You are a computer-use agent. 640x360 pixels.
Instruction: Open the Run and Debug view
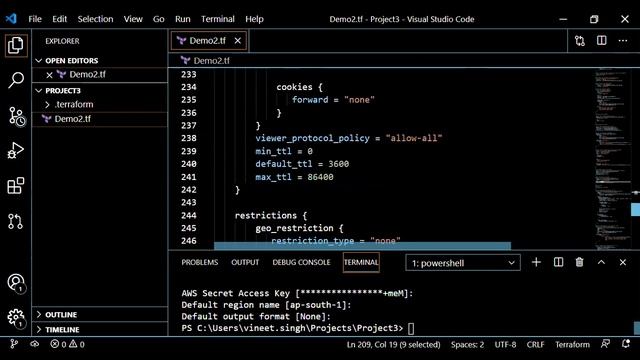tap(16, 151)
